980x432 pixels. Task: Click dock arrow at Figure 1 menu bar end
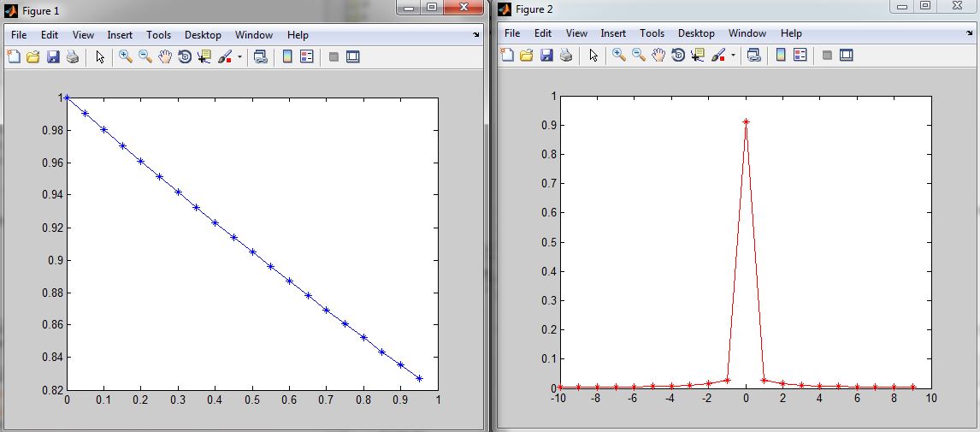tap(475, 36)
